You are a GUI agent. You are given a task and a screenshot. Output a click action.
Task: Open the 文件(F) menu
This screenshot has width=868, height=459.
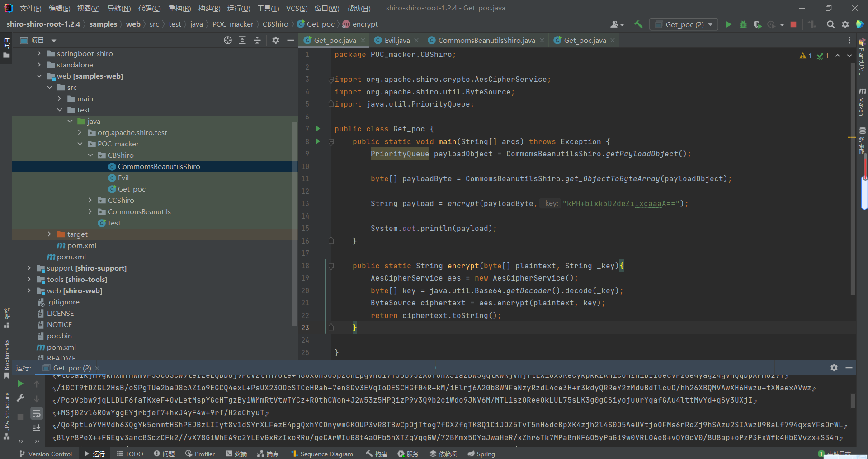[30, 8]
